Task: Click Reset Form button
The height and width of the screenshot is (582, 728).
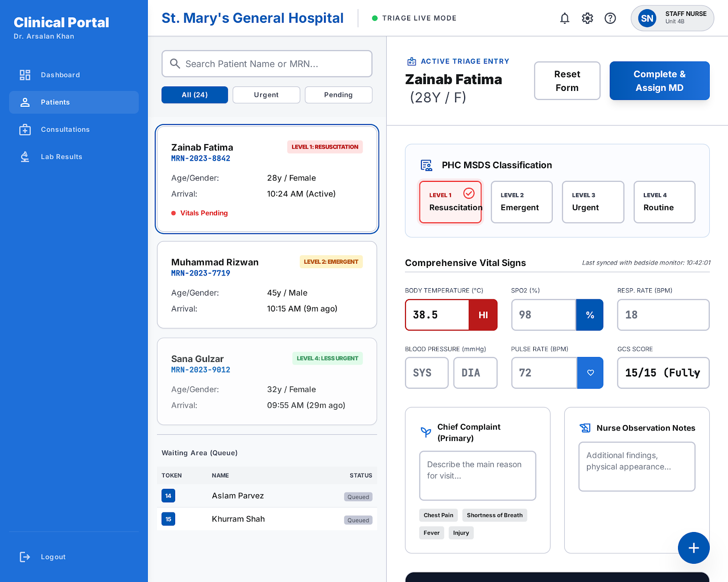Action: pyautogui.click(x=567, y=80)
